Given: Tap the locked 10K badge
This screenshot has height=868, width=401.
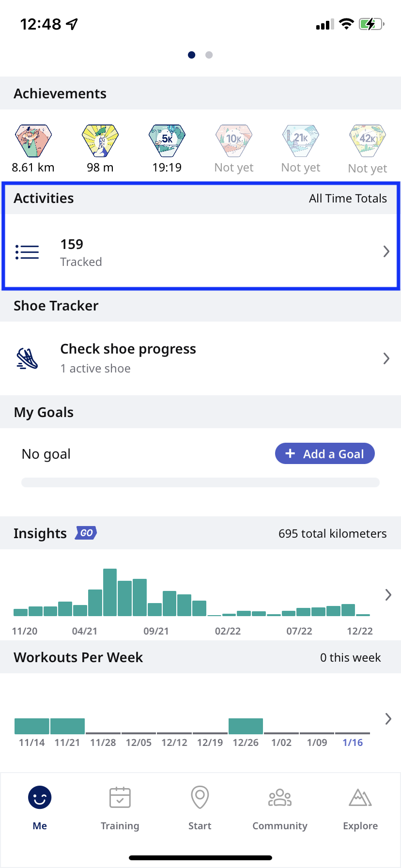Looking at the screenshot, I should coord(234,141).
